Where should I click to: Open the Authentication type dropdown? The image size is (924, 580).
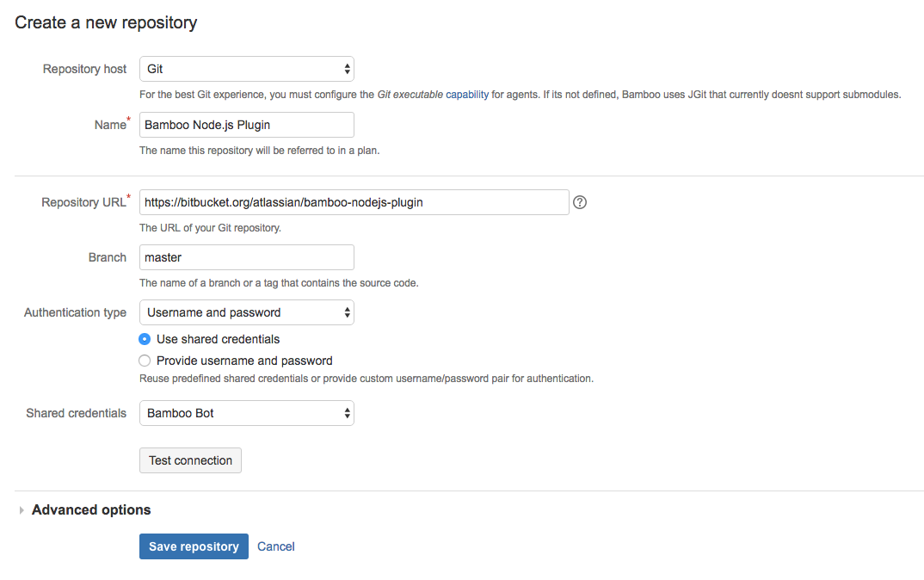[x=246, y=312]
